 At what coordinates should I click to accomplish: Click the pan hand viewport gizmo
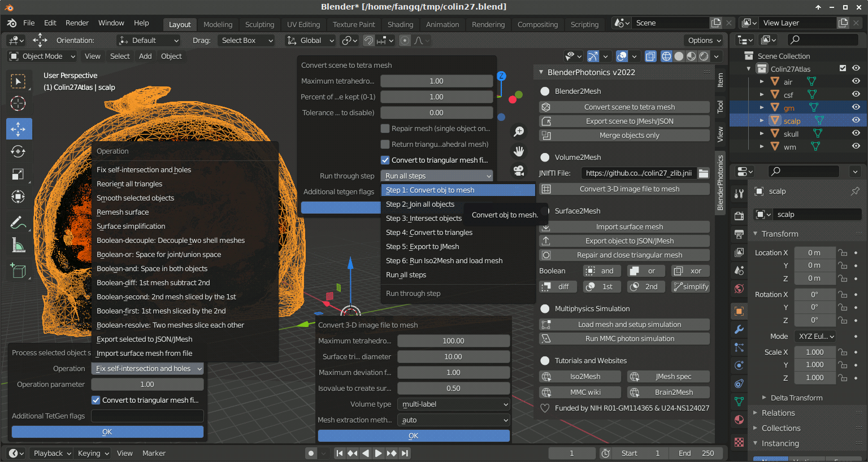pyautogui.click(x=518, y=151)
